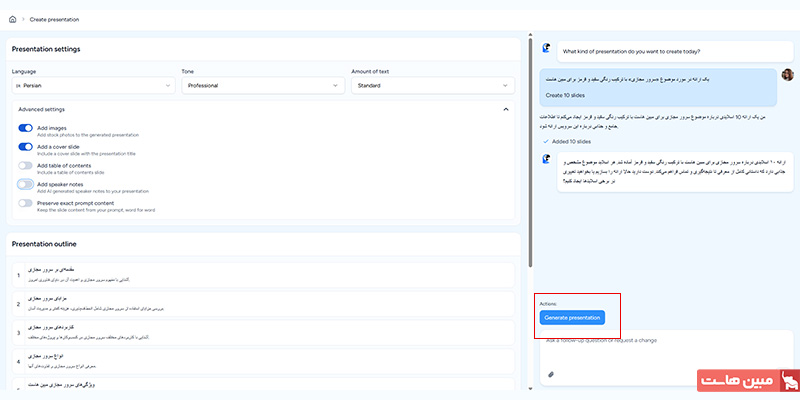Click Create presentation in the breadcrumb
The width and height of the screenshot is (800, 400).
(55, 19)
